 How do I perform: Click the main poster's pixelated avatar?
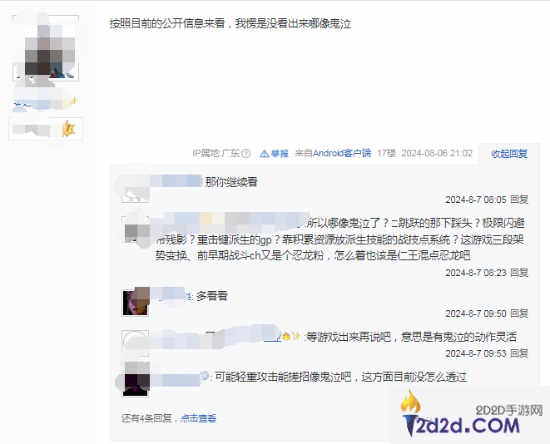point(45,48)
